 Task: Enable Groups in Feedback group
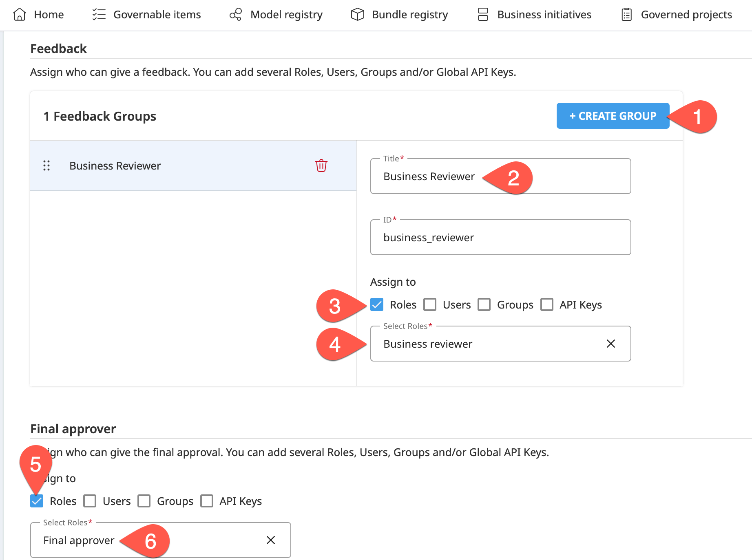click(x=484, y=304)
